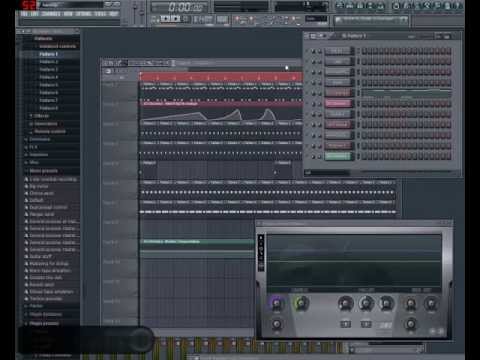The height and width of the screenshot is (360, 480).
Task: Select the Guitar stuff preset
Action: point(40,256)
